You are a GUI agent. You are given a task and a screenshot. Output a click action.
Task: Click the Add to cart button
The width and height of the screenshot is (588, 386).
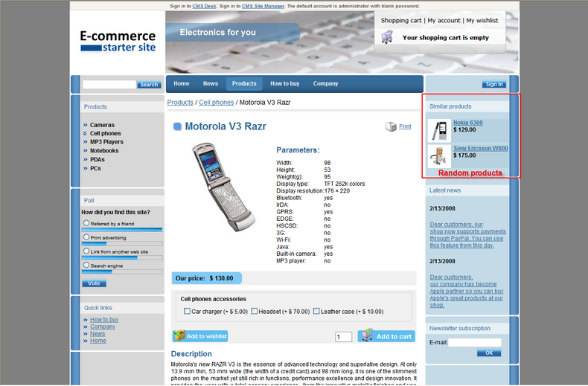click(386, 335)
